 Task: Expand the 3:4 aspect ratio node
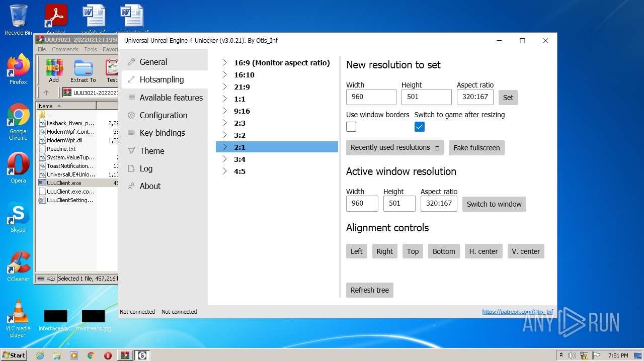click(225, 159)
